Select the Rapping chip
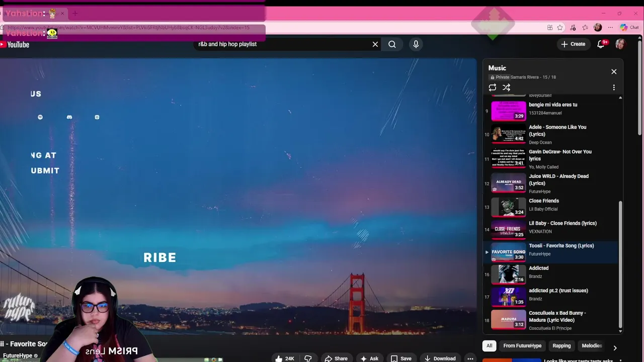Screen dimensions: 644x362 pyautogui.click(x=561, y=346)
